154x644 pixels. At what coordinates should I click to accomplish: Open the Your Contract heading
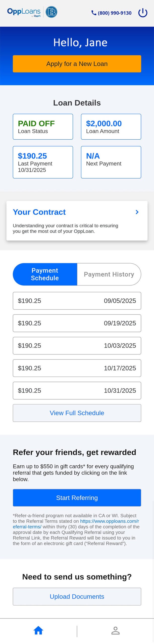click(39, 212)
